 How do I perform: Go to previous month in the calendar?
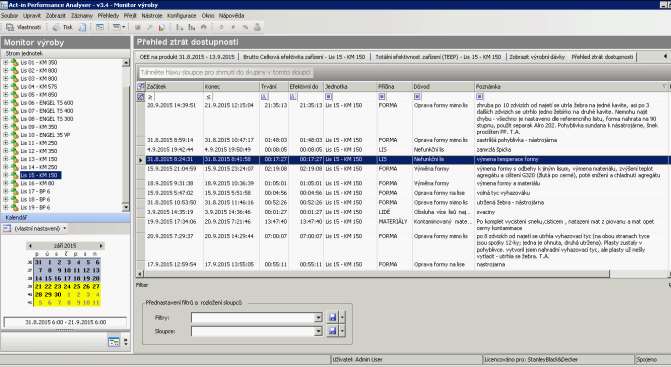point(30,246)
